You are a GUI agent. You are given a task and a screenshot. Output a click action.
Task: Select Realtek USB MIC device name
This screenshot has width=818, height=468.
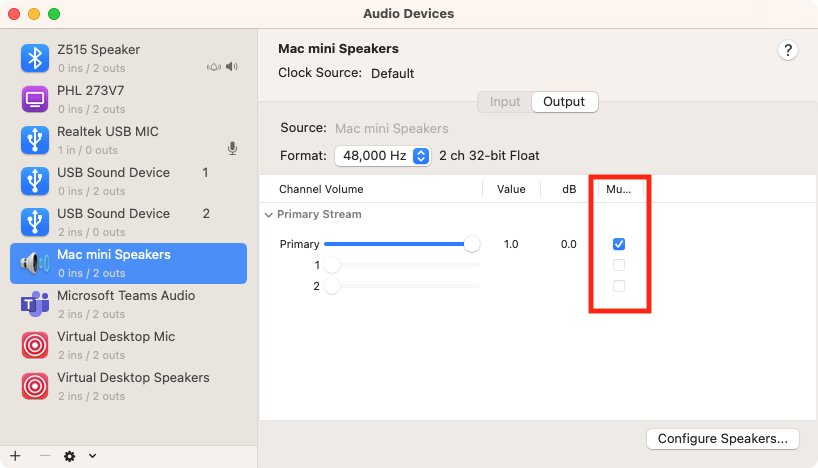coord(107,131)
